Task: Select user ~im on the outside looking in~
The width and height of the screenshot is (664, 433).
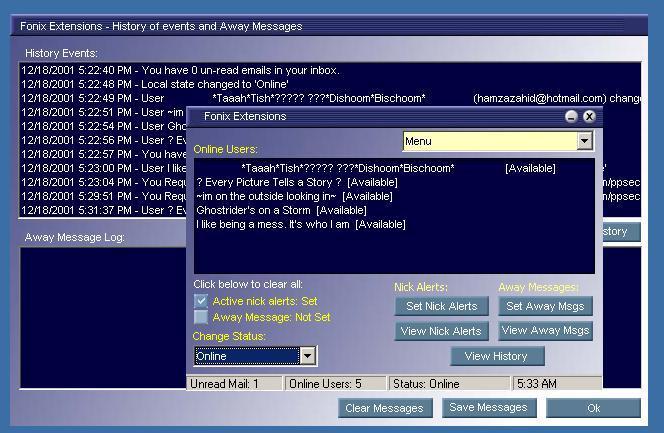Action: (x=394, y=196)
